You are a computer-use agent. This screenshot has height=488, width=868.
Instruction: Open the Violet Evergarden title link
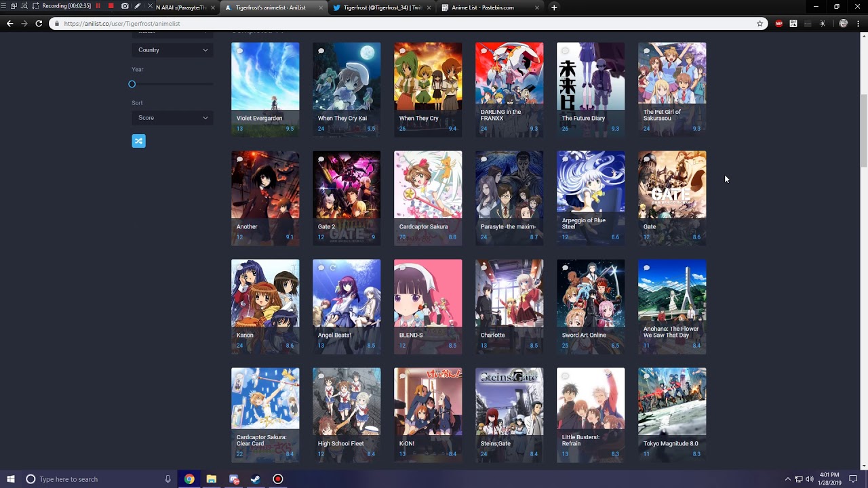pos(259,119)
